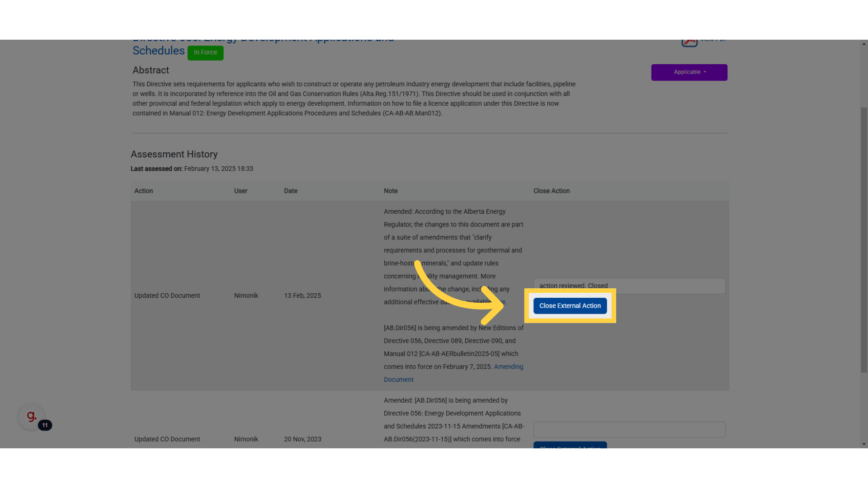Click the User column header
Image resolution: width=868 pixels, height=488 pixels.
(241, 191)
